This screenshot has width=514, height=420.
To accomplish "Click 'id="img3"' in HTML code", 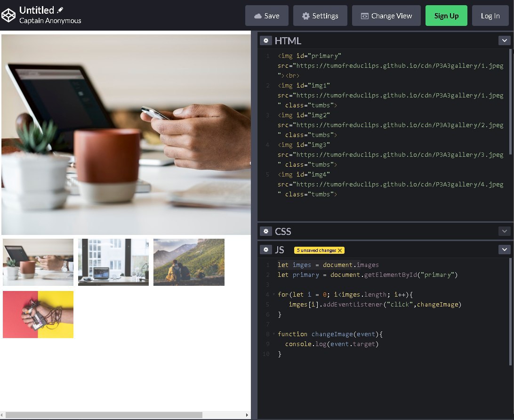I will [x=313, y=145].
